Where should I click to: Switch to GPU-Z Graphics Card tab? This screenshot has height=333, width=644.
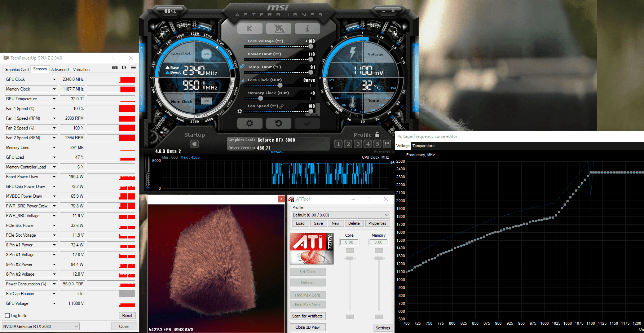point(17,69)
